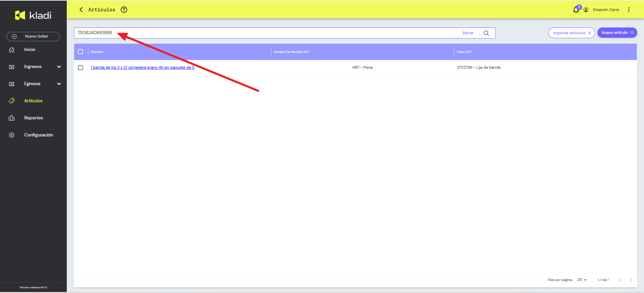Open Reportes menu item
This screenshot has height=293, width=644.
[33, 118]
